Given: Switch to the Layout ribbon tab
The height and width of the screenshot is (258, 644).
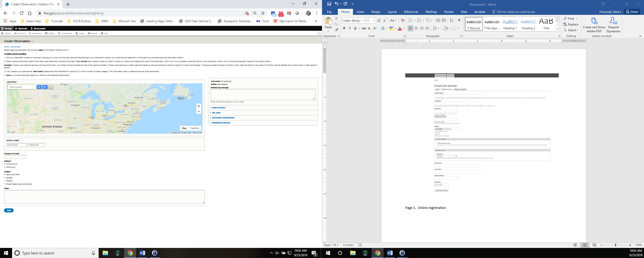Looking at the screenshot, I should pos(392,12).
